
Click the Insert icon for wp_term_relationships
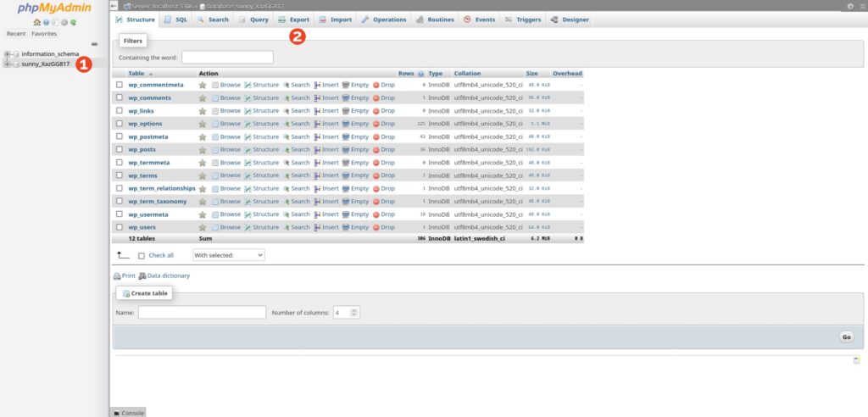317,188
